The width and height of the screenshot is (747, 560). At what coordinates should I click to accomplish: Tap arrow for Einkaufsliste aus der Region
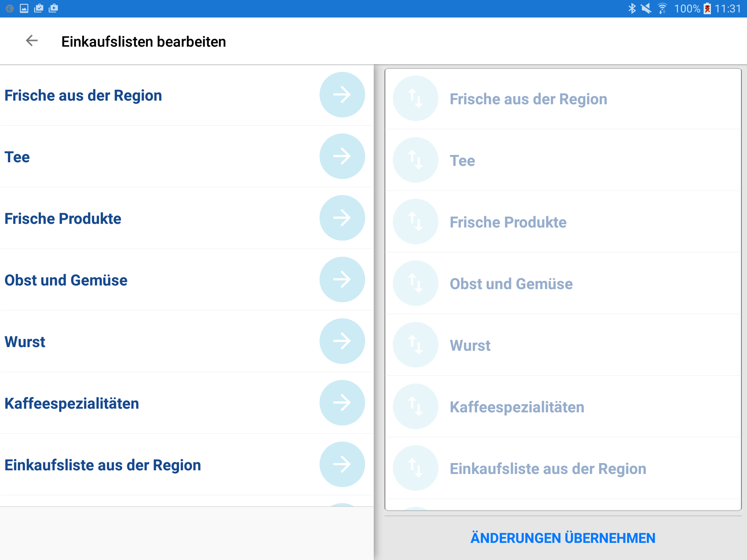point(342,464)
